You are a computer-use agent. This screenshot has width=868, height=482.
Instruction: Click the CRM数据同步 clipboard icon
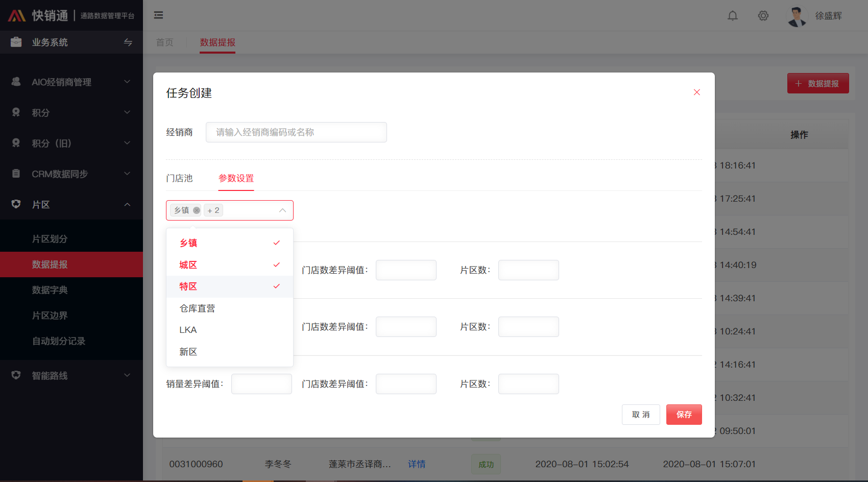tap(16, 174)
